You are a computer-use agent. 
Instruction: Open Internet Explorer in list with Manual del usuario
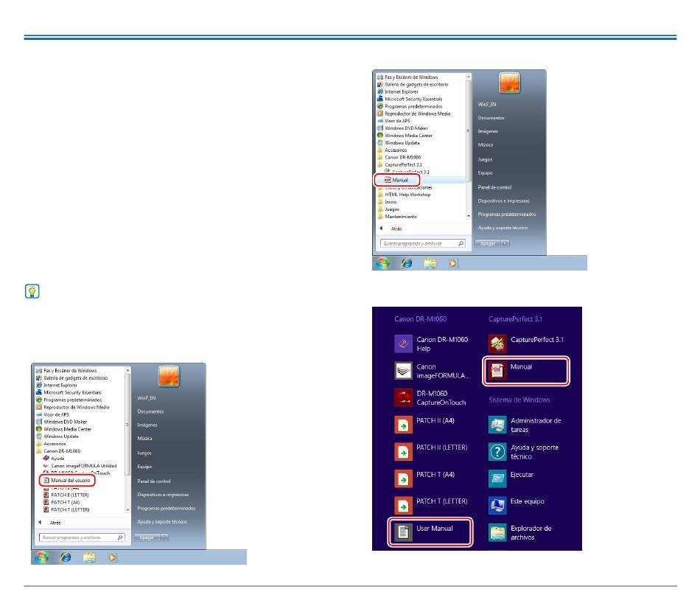(57, 385)
